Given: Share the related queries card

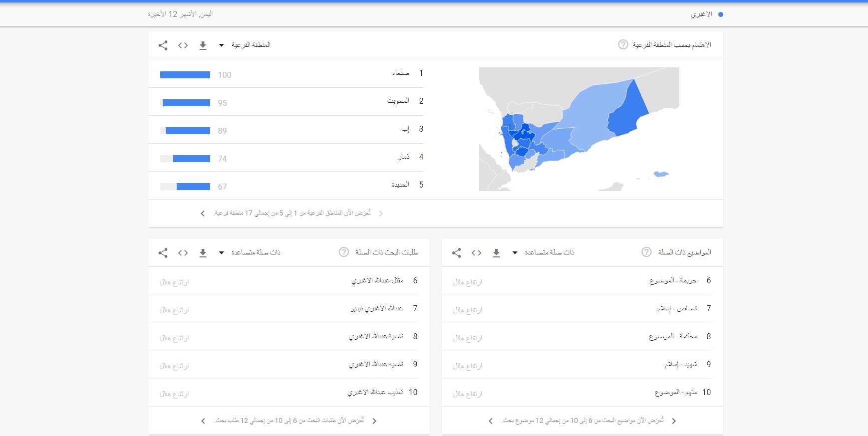Looking at the screenshot, I should tap(163, 253).
